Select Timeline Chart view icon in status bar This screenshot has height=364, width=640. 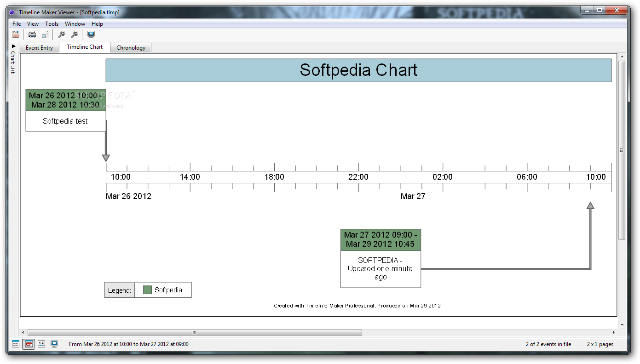click(29, 344)
